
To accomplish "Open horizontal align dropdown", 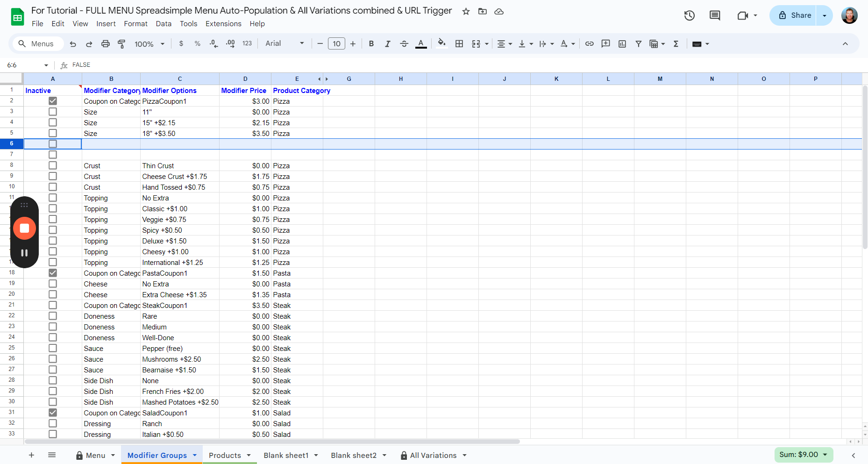I will click(x=505, y=43).
